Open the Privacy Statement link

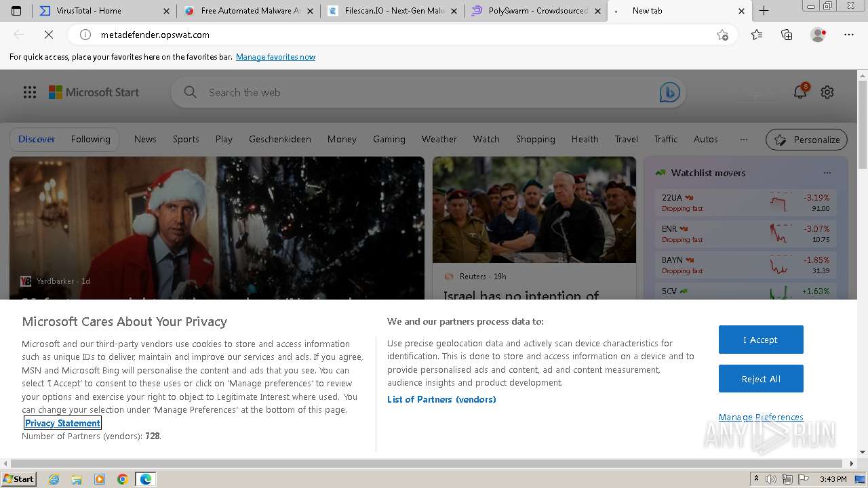[62, 423]
